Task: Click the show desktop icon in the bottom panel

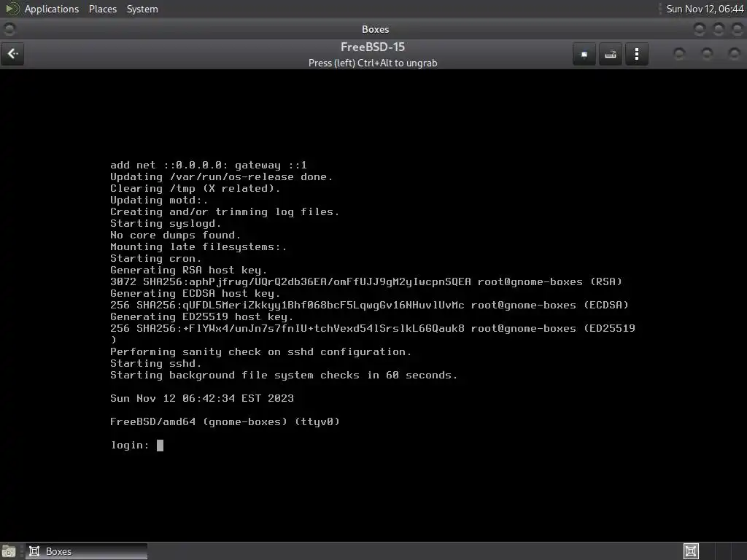Action: tap(9, 551)
